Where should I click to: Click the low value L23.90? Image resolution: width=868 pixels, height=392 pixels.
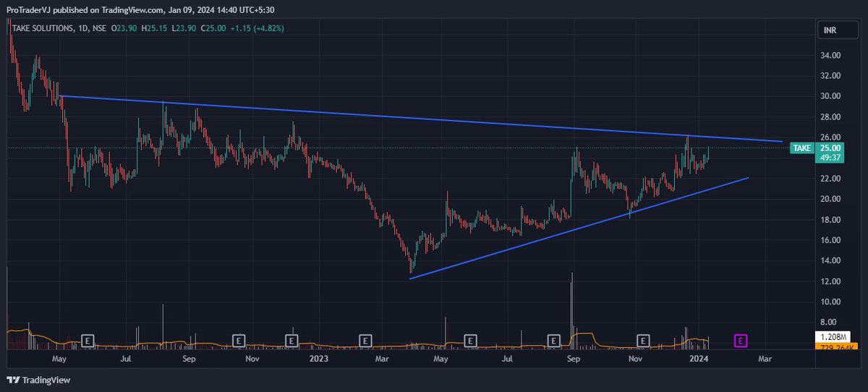184,27
